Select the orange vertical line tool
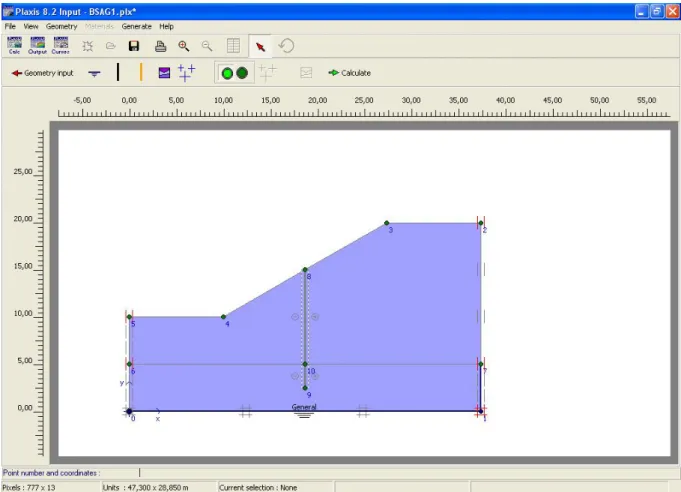Image resolution: width=681 pixels, height=492 pixels. pyautogui.click(x=141, y=72)
